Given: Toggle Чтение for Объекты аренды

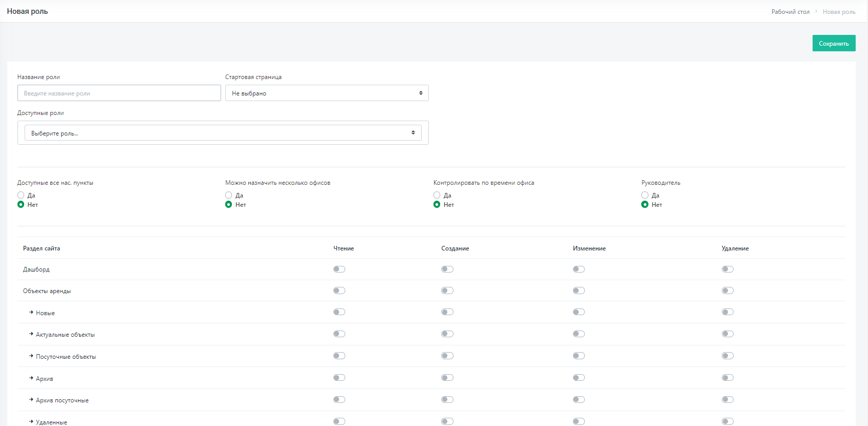Looking at the screenshot, I should tap(339, 291).
